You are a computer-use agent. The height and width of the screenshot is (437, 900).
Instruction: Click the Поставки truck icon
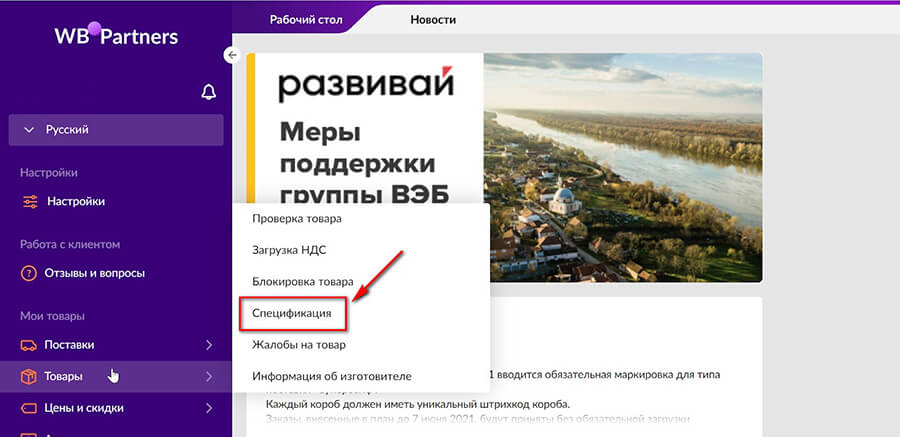point(29,345)
